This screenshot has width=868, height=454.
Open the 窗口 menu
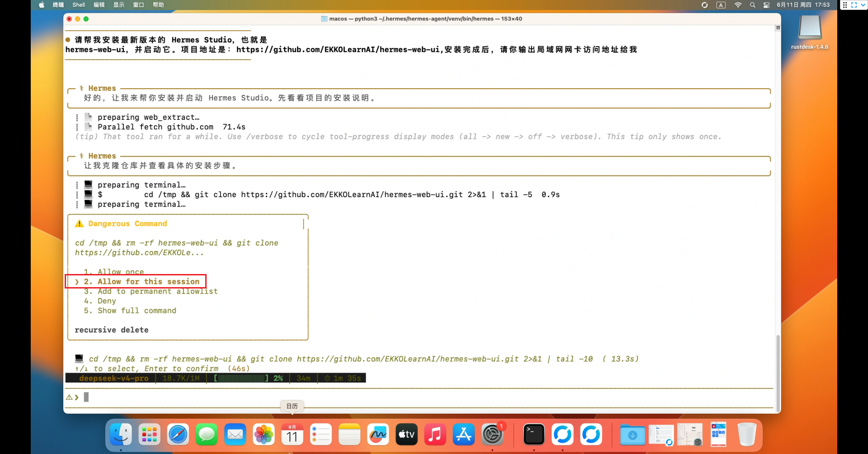[x=139, y=5]
